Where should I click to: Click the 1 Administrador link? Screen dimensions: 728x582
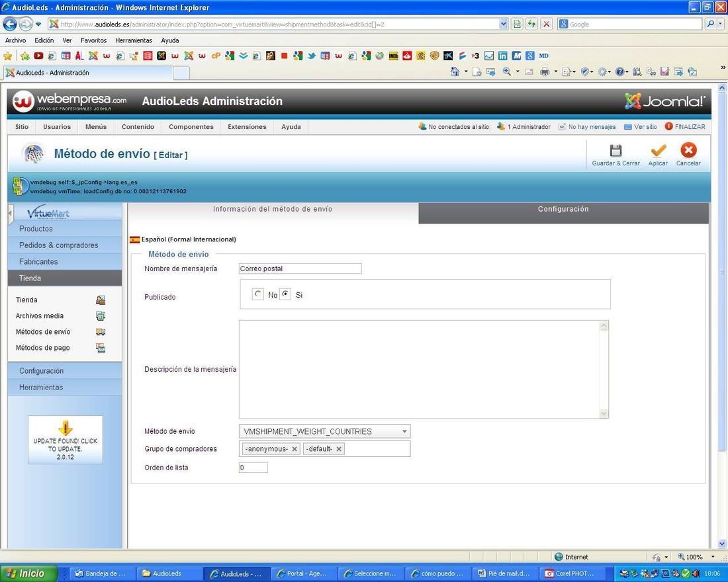pyautogui.click(x=523, y=127)
